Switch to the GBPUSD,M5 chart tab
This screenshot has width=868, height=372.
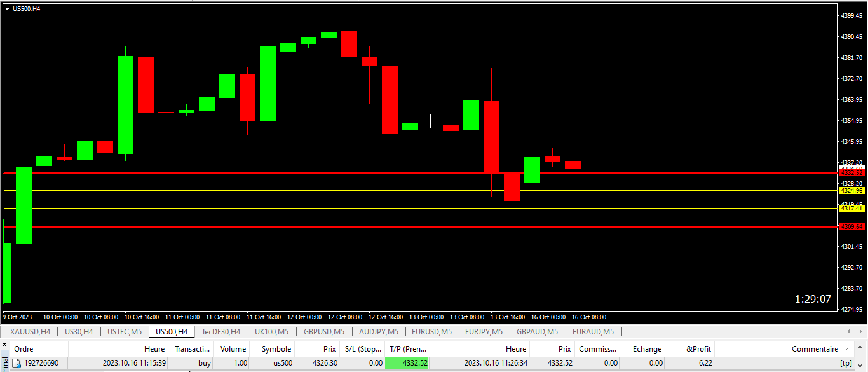pos(323,332)
